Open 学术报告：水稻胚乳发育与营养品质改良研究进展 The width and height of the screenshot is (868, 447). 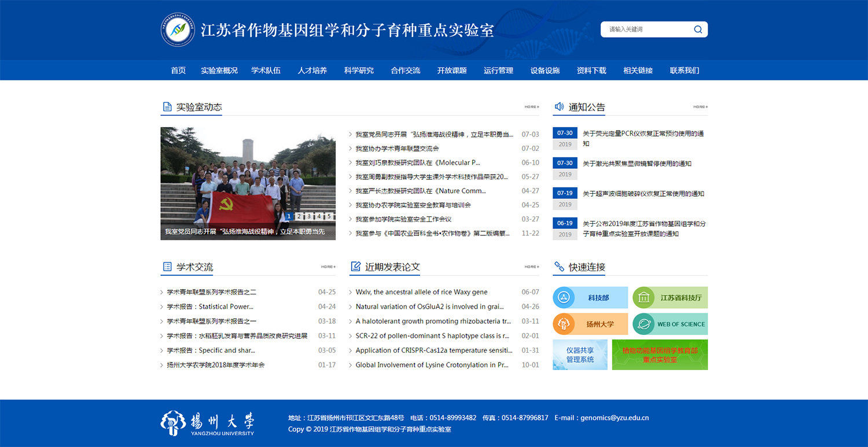[x=237, y=335]
